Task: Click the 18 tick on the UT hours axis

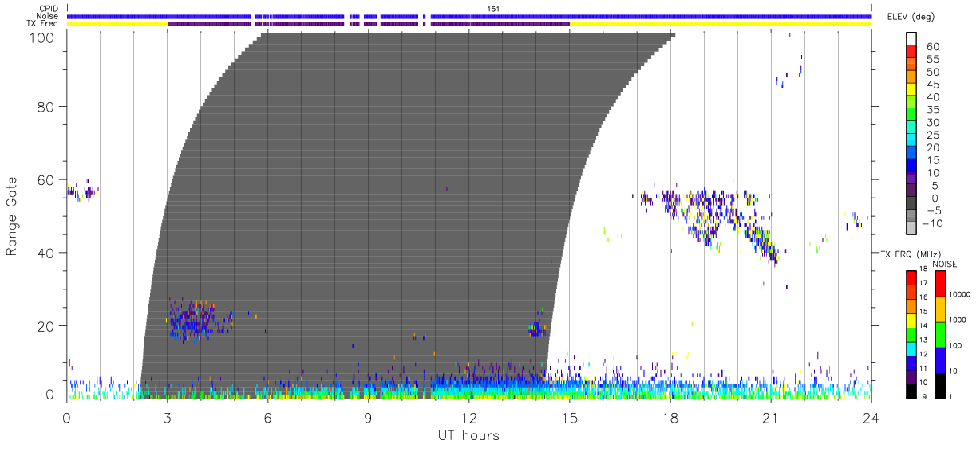Action: [x=670, y=417]
